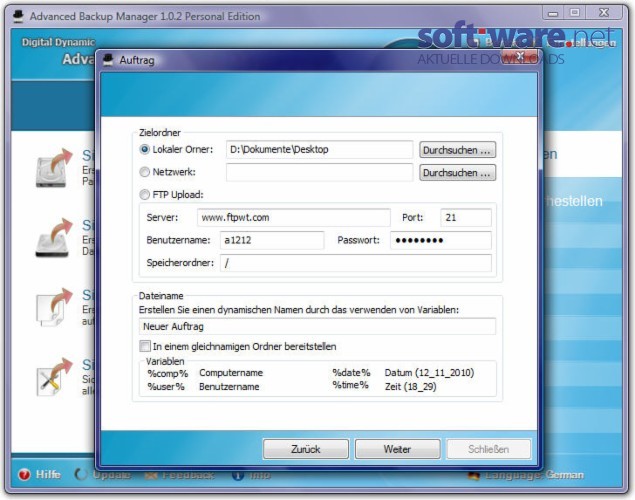Viewport: 635px width, 500px height.
Task: Click the Hilfe link text
Action: (48, 474)
